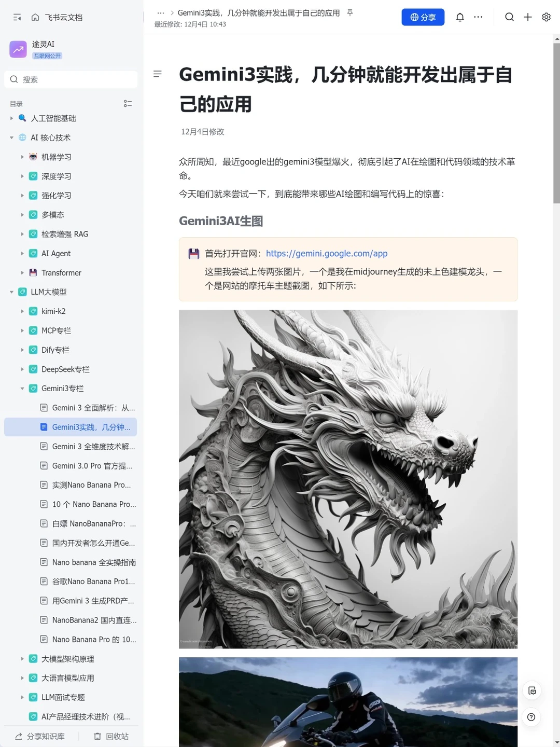The height and width of the screenshot is (747, 560).
Task: Expand the 深度学习 node
Action: click(22, 176)
